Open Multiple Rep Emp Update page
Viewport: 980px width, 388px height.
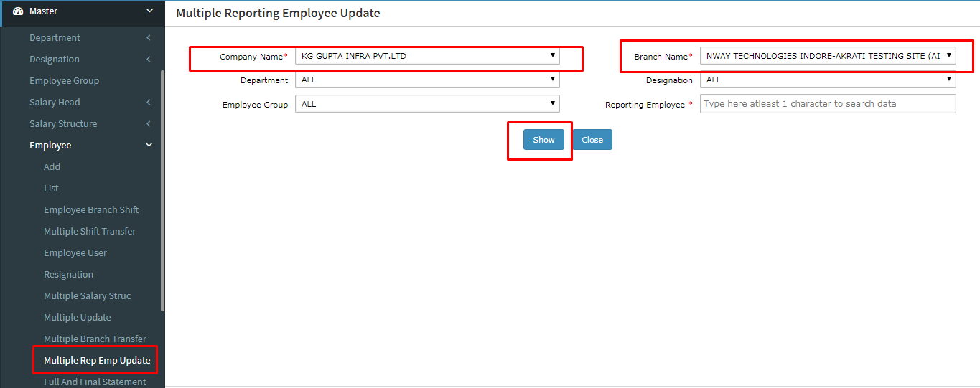point(97,360)
